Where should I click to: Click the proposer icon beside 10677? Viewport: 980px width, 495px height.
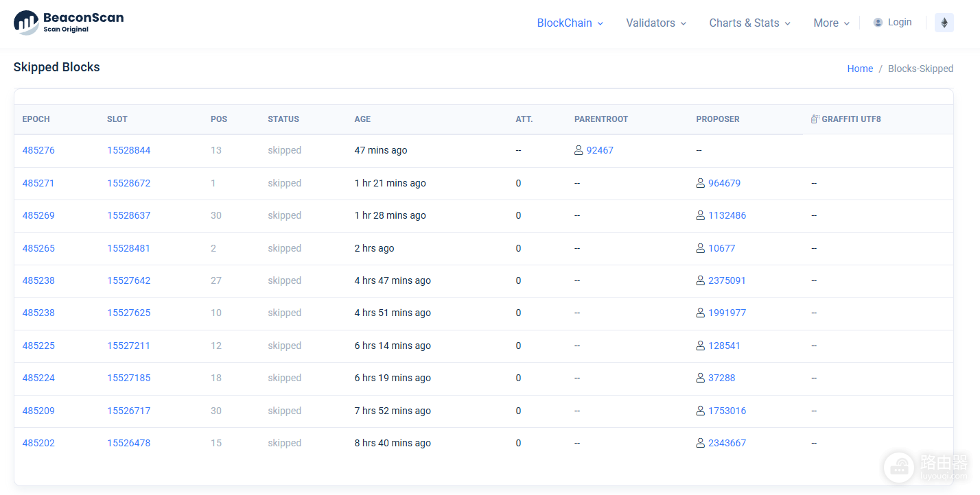701,248
